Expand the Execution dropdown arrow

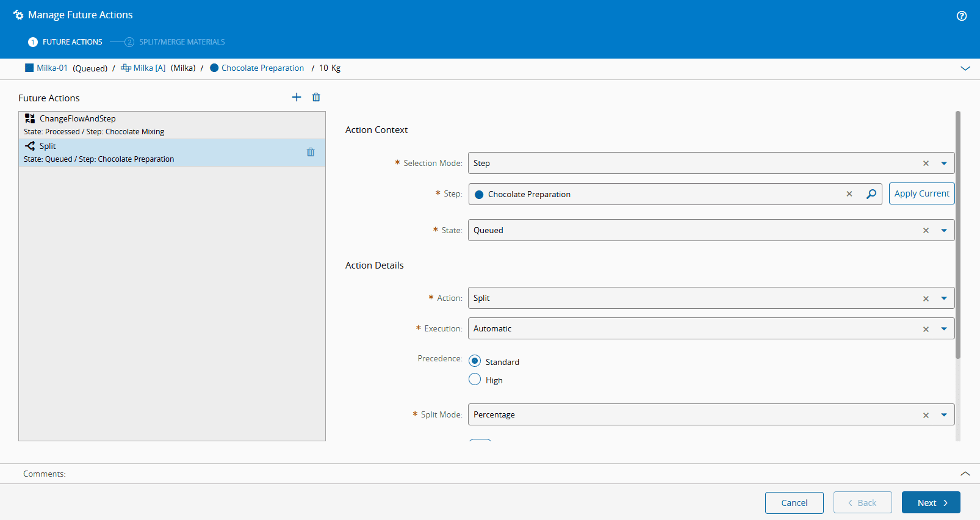point(944,329)
